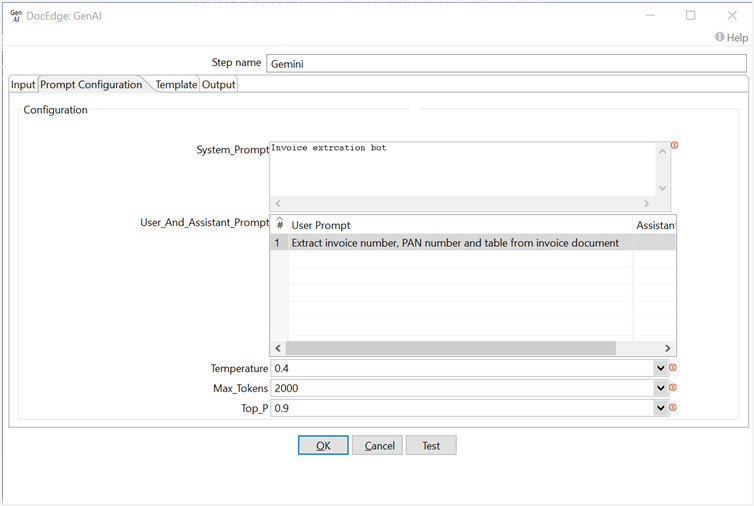Switch to the Input tab
The image size is (754, 506).
click(23, 85)
